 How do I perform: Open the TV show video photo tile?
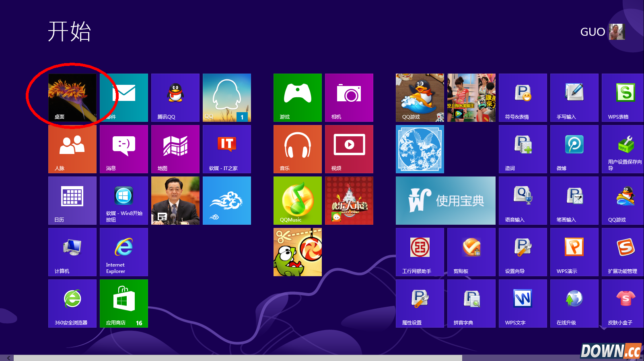tap(471, 98)
